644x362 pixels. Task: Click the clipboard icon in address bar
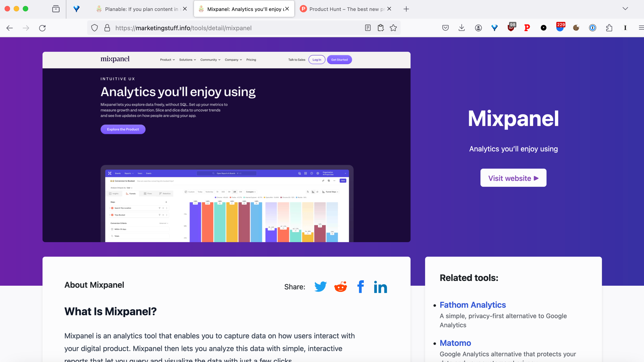381,28
